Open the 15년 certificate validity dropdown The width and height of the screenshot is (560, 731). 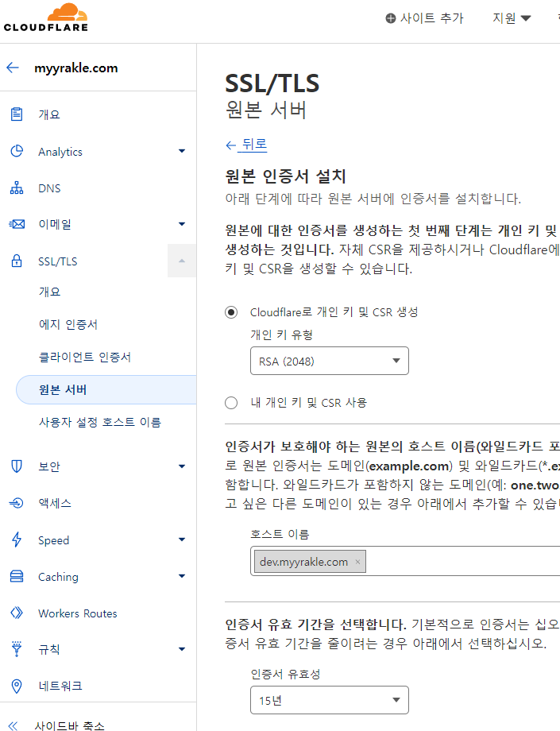click(x=330, y=700)
